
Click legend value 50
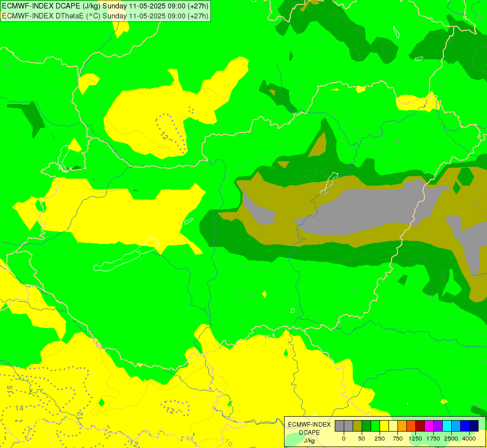[362, 439]
